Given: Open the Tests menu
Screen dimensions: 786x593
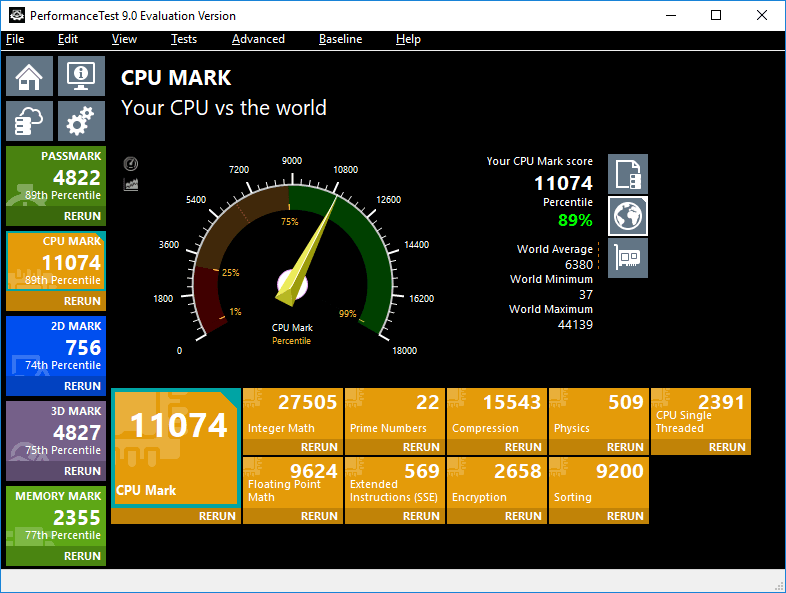Looking at the screenshot, I should (184, 39).
